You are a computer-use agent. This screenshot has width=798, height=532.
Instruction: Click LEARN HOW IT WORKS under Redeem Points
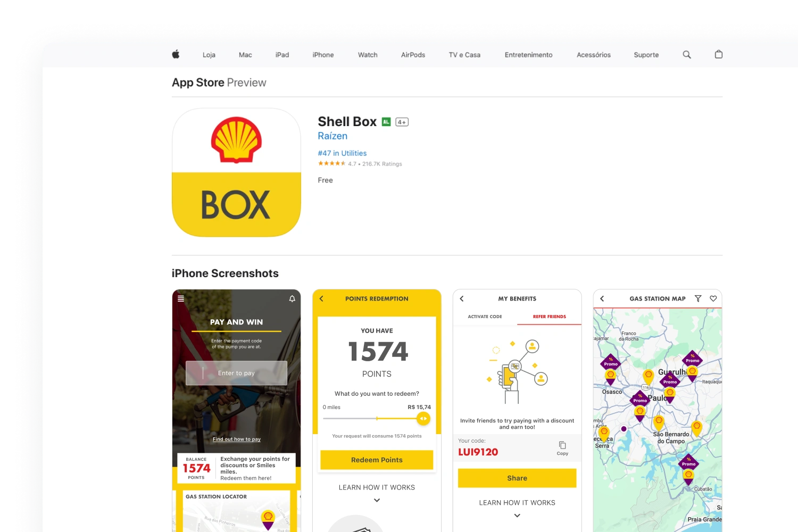pyautogui.click(x=377, y=487)
